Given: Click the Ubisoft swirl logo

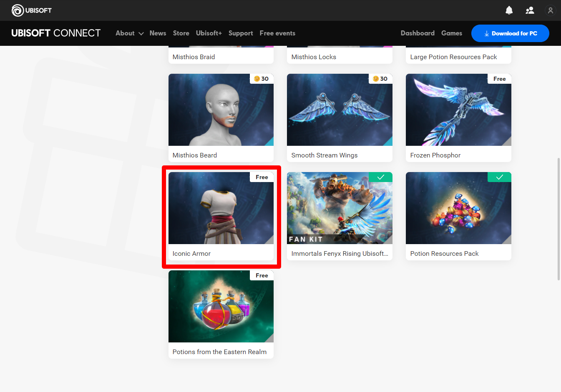Looking at the screenshot, I should tap(18, 10).
